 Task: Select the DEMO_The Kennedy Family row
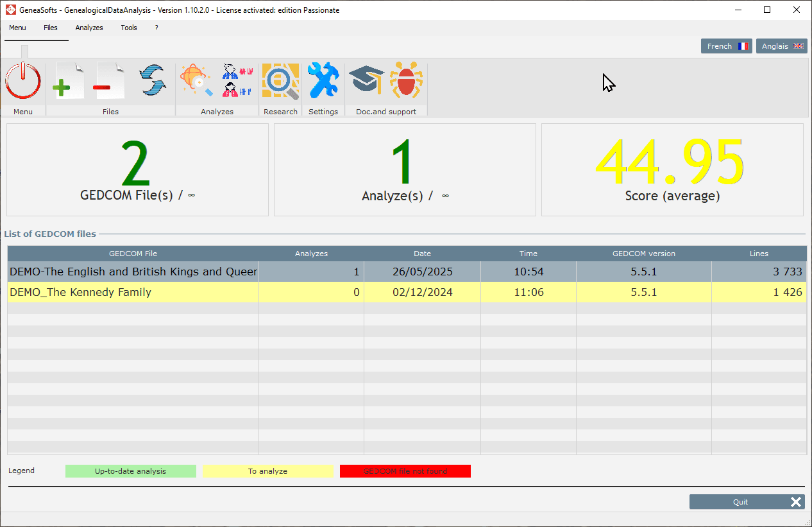click(x=133, y=292)
